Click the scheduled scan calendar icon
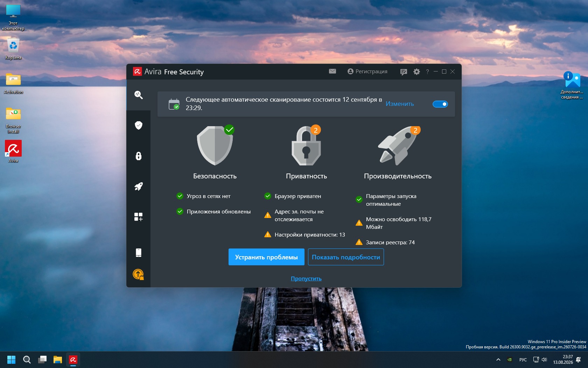588x368 pixels. click(174, 104)
